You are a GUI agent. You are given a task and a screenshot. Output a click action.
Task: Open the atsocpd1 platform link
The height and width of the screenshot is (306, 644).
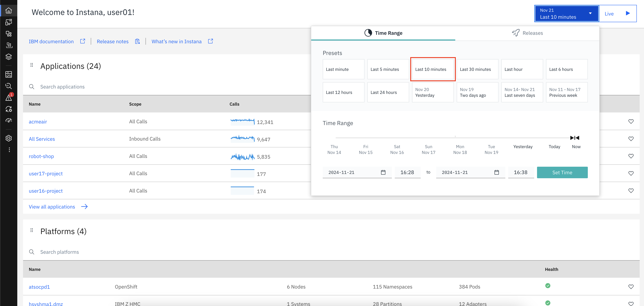(x=39, y=287)
